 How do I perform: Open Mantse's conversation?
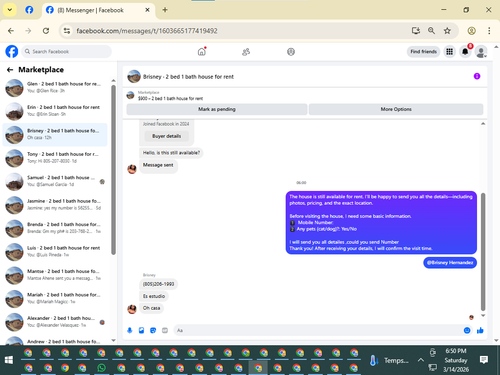pos(55,275)
